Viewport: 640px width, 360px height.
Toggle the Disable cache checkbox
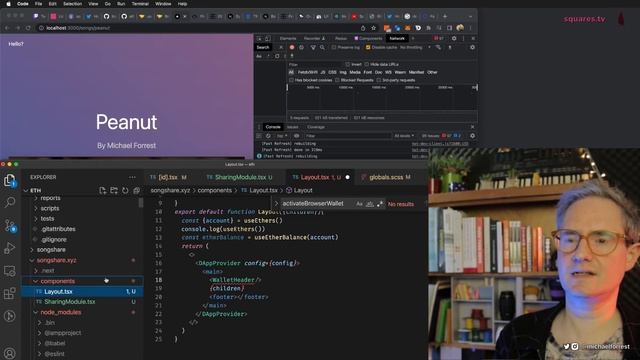pos(368,47)
